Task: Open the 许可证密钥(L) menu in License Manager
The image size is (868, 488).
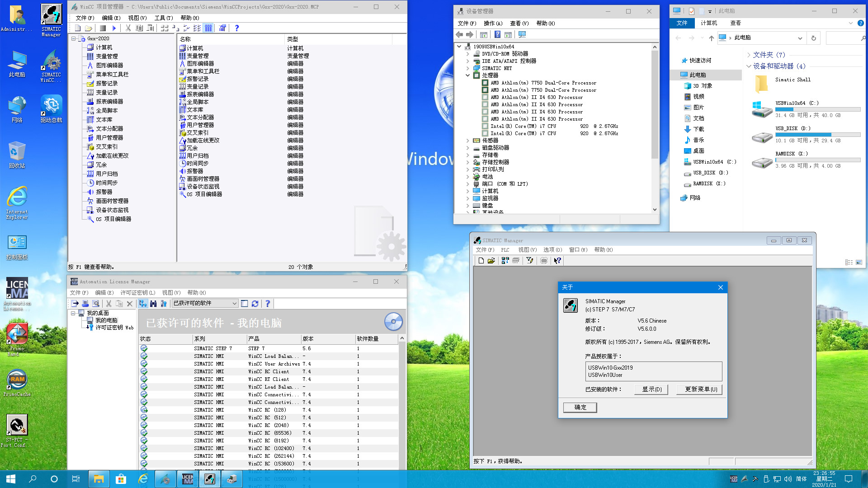Action: (x=138, y=293)
